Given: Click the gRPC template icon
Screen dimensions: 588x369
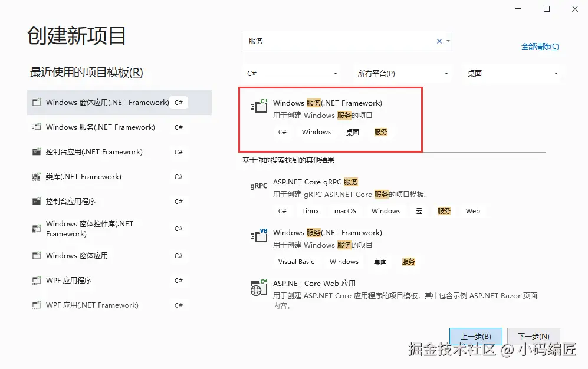Looking at the screenshot, I should coord(259,186).
